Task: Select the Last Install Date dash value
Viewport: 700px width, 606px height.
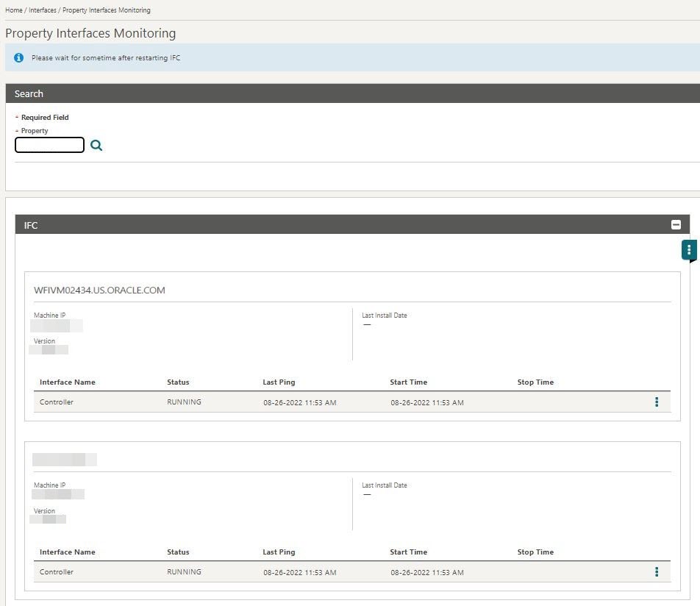Action: [368, 324]
